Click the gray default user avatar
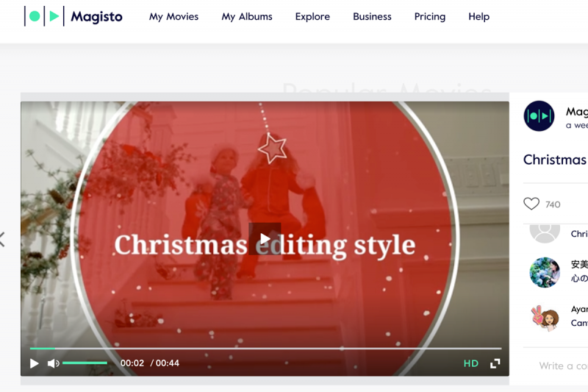Viewport: 588px width, 392px height. point(545,232)
